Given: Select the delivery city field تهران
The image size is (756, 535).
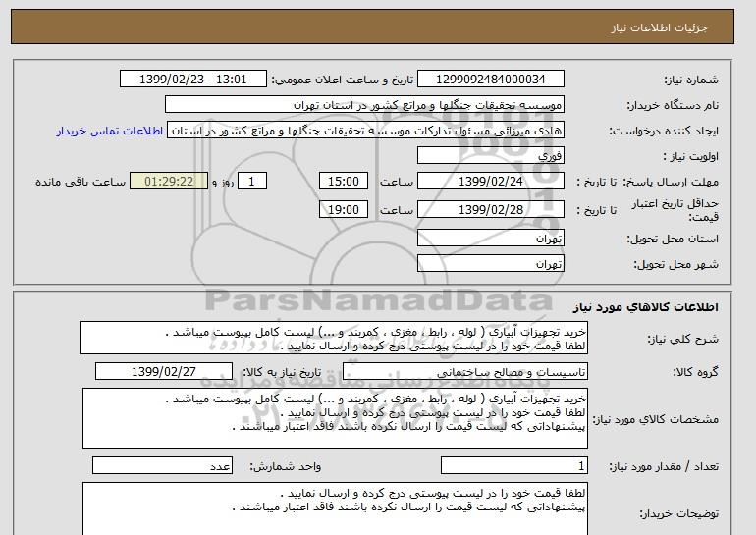Looking at the screenshot, I should point(490,264).
